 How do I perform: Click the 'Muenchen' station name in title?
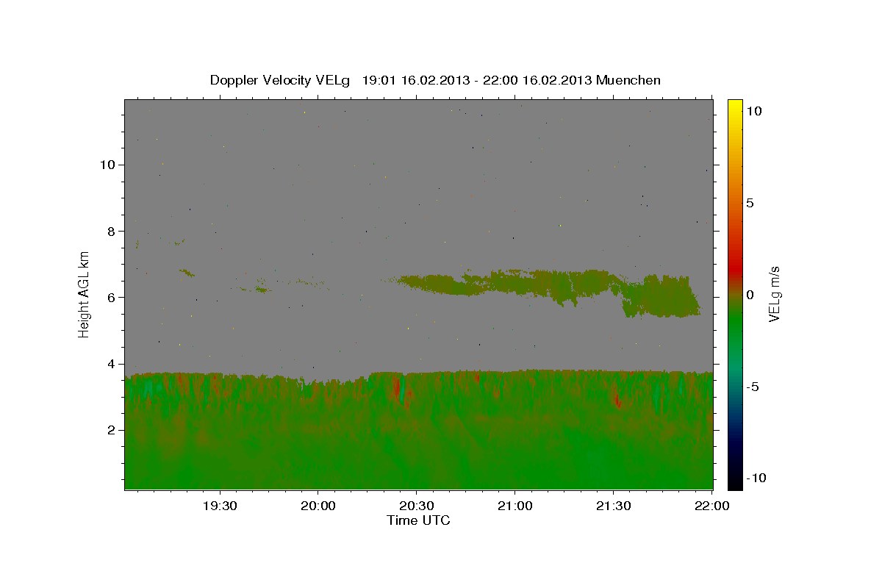(628, 80)
